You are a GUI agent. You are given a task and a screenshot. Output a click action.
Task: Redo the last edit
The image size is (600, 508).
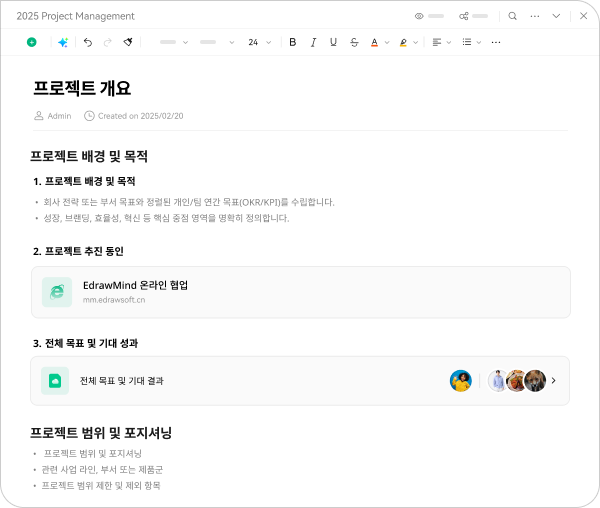click(x=108, y=42)
